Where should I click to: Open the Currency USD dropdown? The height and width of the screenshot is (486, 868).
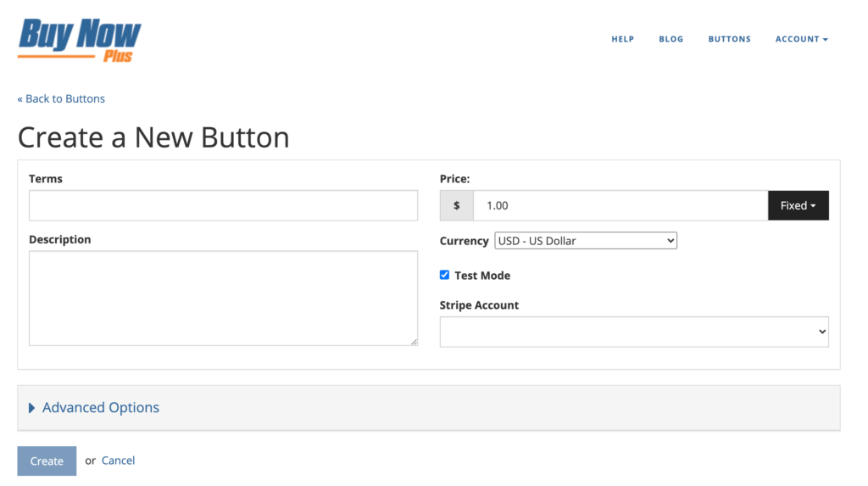[x=586, y=241]
